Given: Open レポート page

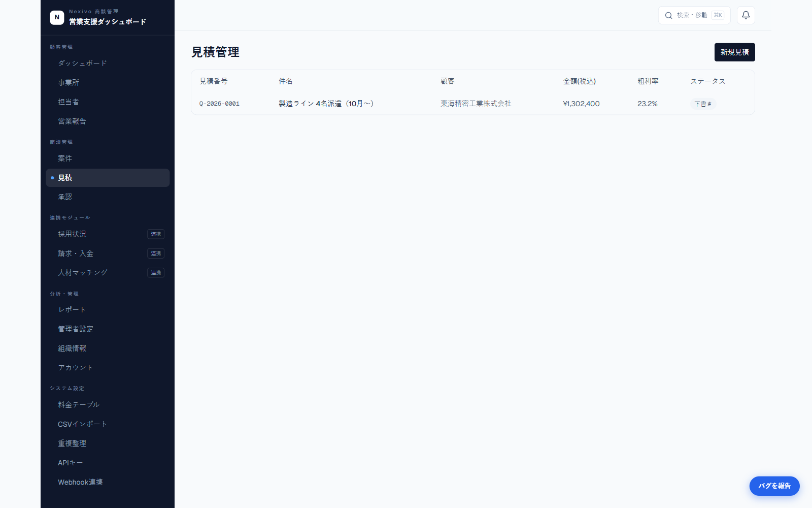Looking at the screenshot, I should pos(108,310).
